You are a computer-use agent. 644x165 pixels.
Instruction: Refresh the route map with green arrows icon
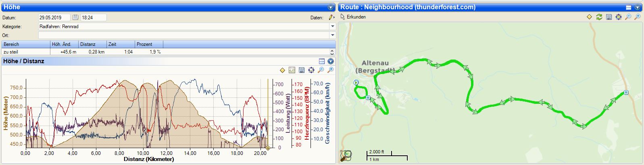click(x=599, y=17)
